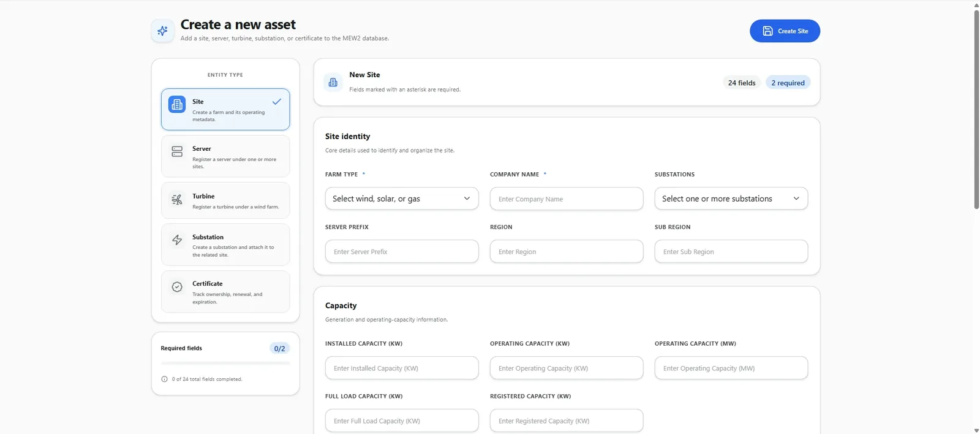Click the Create a new asset title
This screenshot has height=434, width=980.
pyautogui.click(x=238, y=25)
